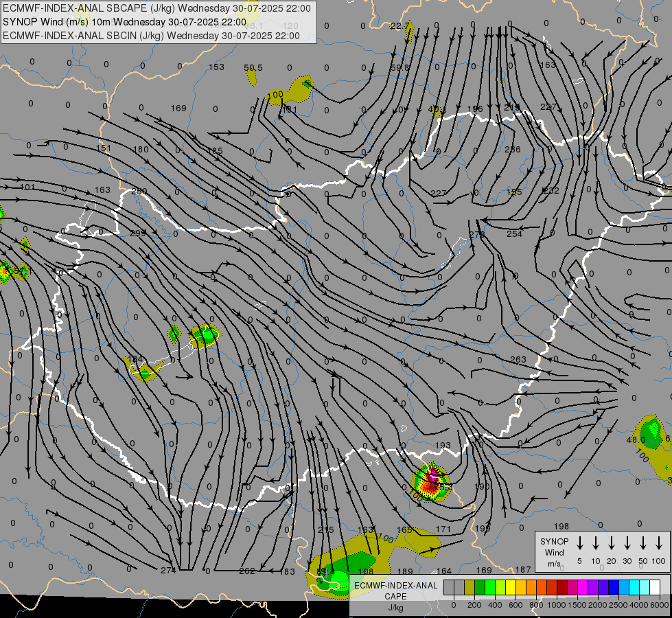Pick the olive swatch in the CAPE legend

click(470, 588)
